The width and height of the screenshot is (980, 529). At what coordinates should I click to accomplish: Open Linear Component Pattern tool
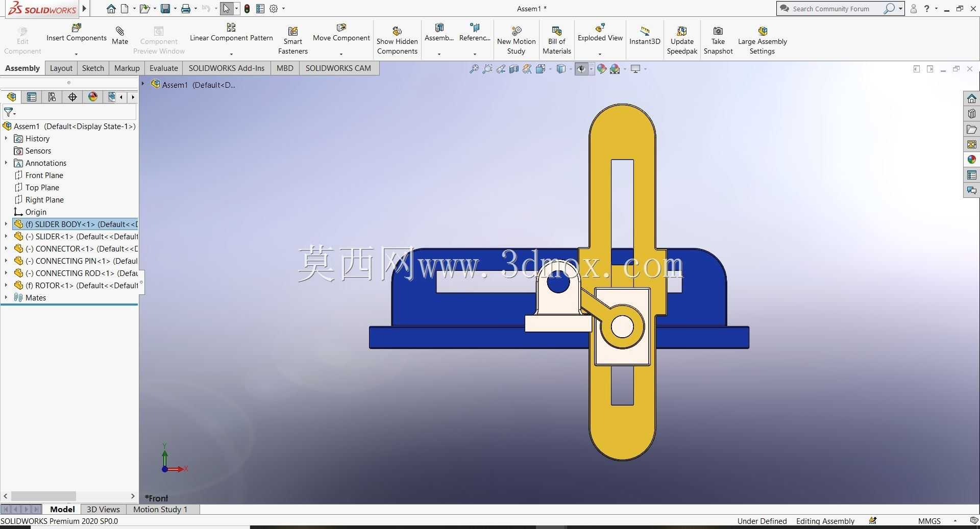point(231,32)
